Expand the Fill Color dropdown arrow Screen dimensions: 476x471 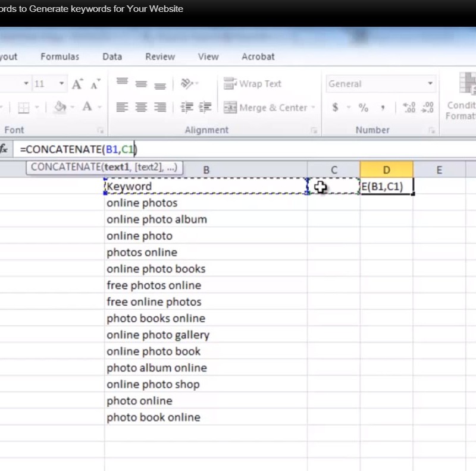pos(72,108)
